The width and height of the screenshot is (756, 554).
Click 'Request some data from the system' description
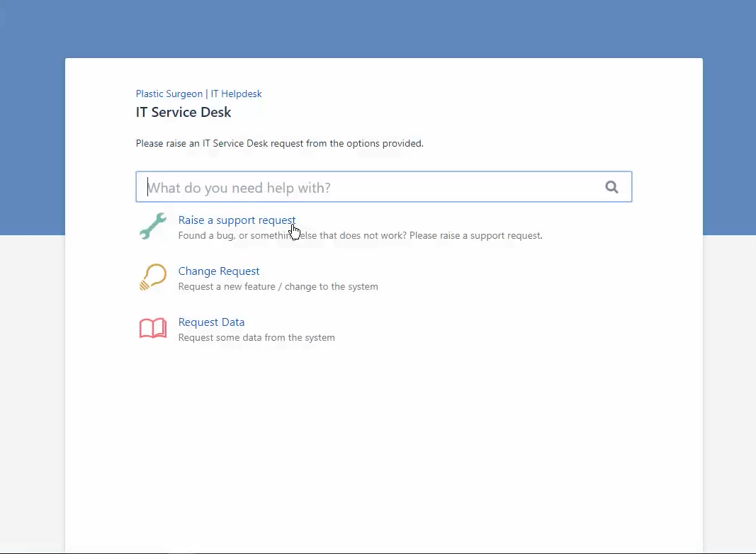click(256, 337)
